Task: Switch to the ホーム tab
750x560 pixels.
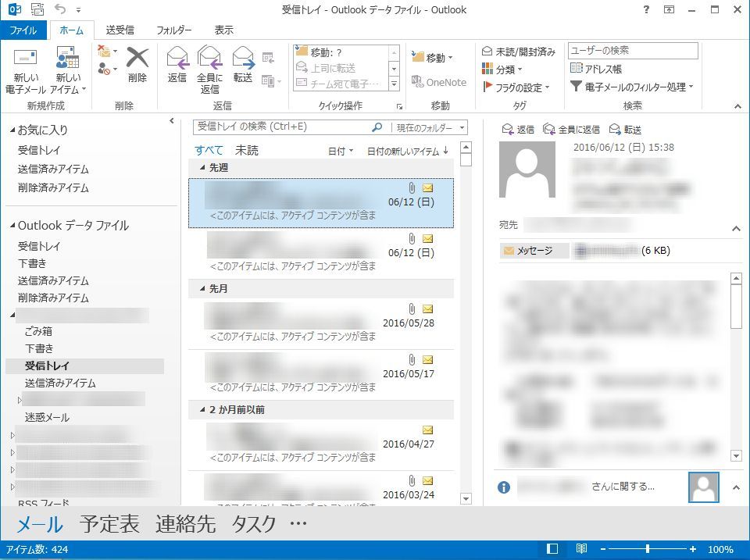Action: (72, 30)
